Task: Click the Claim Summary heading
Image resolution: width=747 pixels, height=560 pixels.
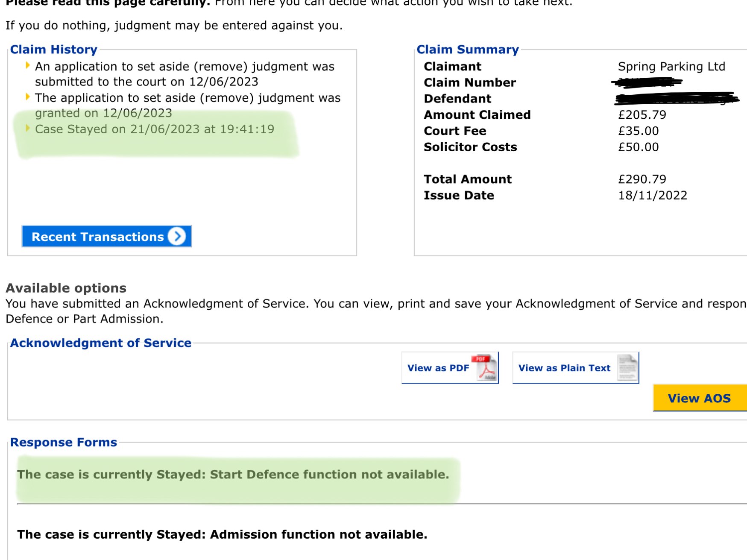Action: (x=467, y=50)
